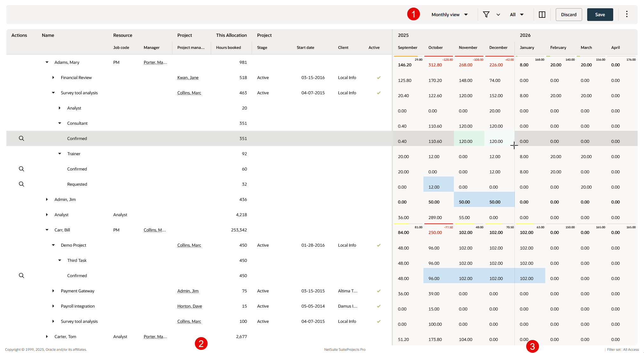Click the November 120.00 cell in highlighted row
The height and width of the screenshot is (353, 644).
tap(468, 139)
